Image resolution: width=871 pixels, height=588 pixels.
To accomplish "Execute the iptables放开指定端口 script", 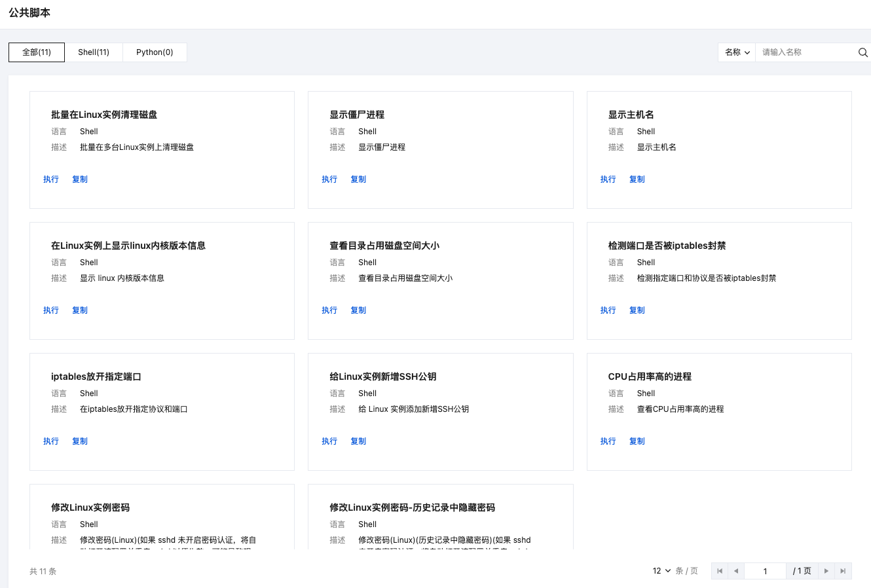I will (51, 441).
